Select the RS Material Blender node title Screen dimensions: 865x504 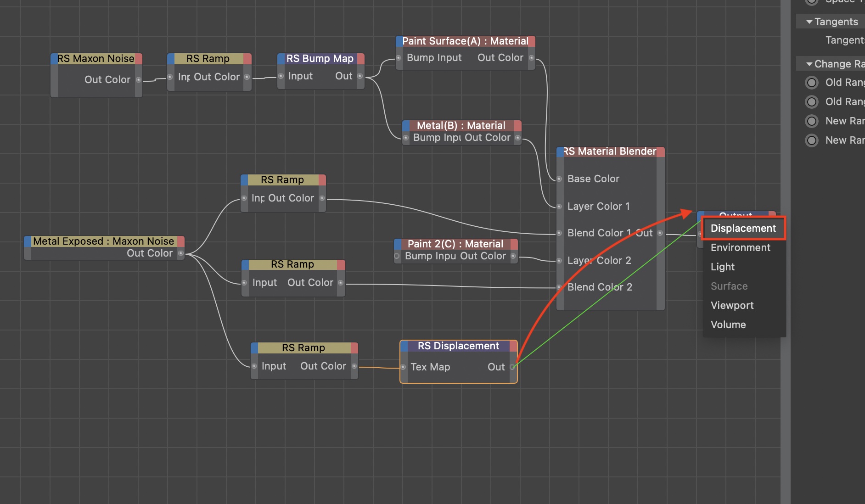click(610, 151)
